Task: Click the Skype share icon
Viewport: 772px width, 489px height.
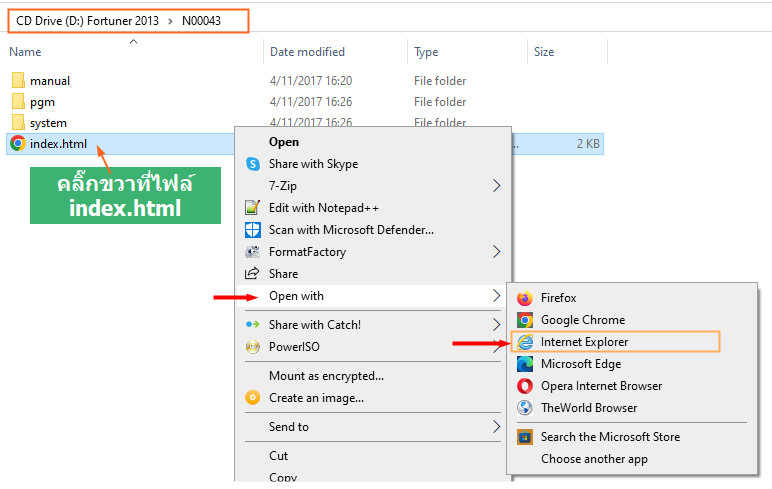Action: coord(252,164)
